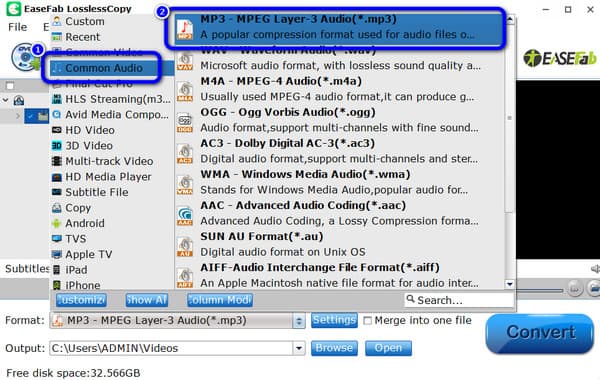Uncheck the selected title checkbox in tree
Image resolution: width=600 pixels, height=380 pixels.
(x=30, y=116)
